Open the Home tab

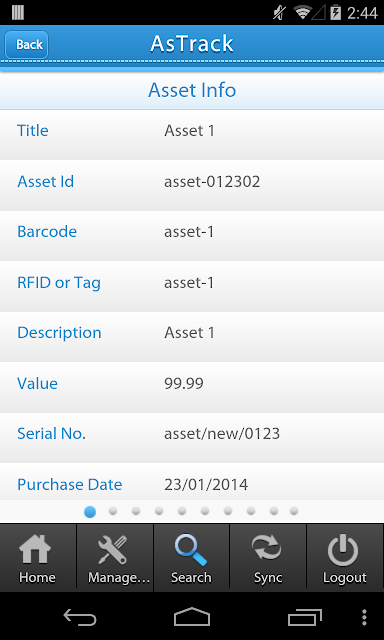[38, 558]
